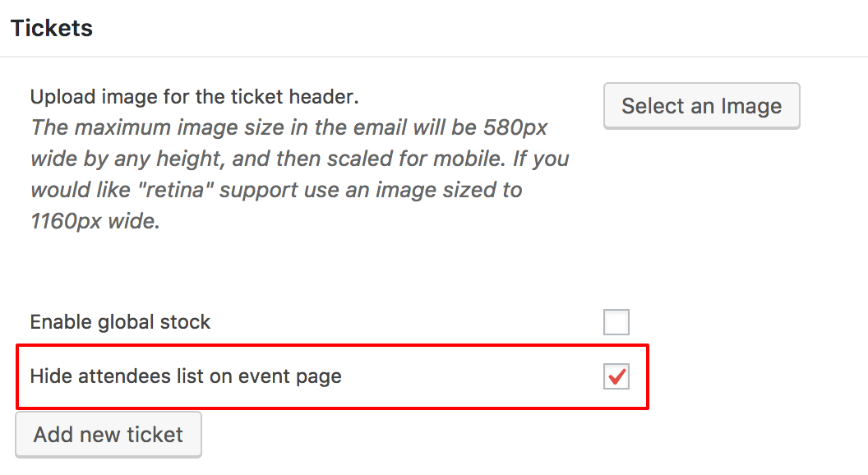868x475 pixels.
Task: Click the 'Enable global stock' label text
Action: click(x=120, y=321)
